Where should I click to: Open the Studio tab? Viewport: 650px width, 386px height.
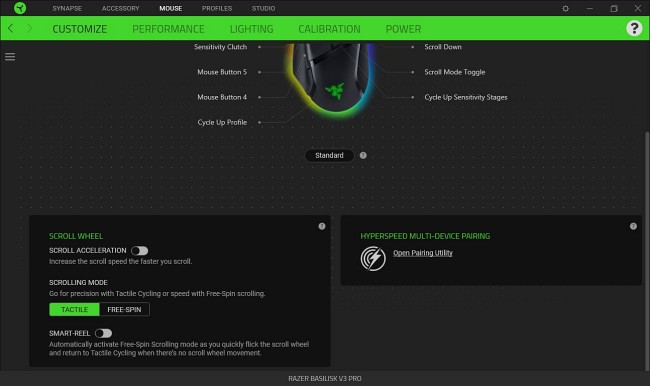pyautogui.click(x=263, y=8)
